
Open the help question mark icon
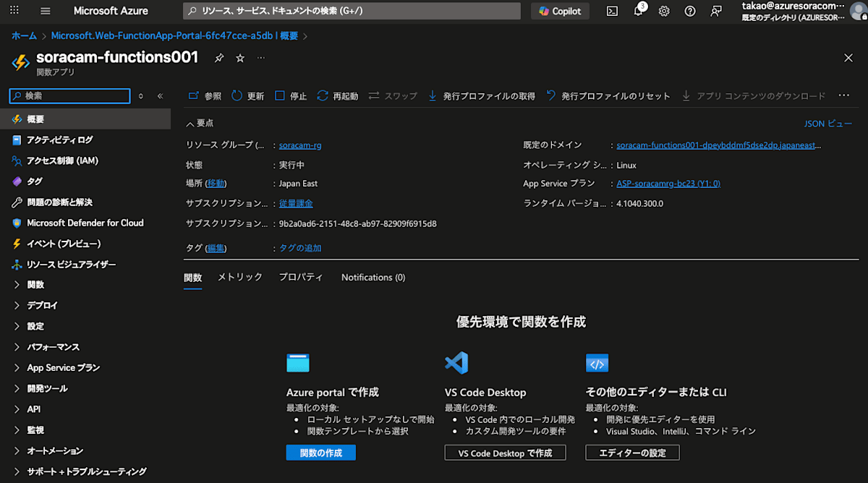(690, 11)
